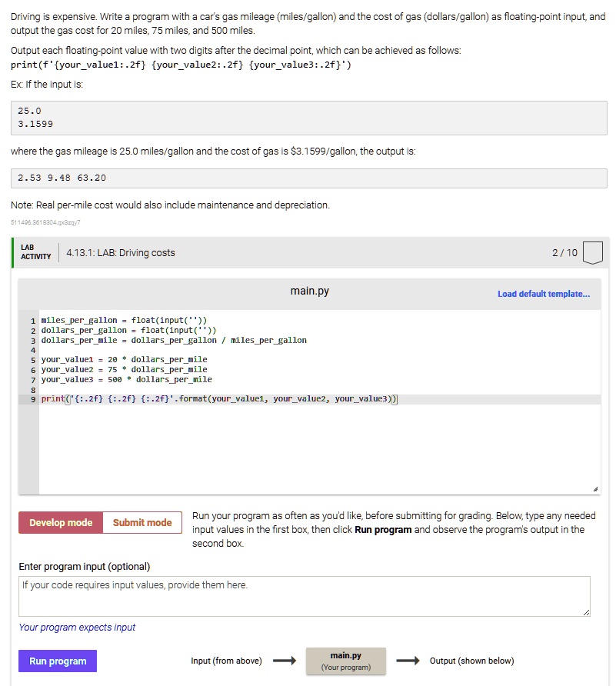Focus the program input text box
Screen dimensions: 616x686
(305, 596)
